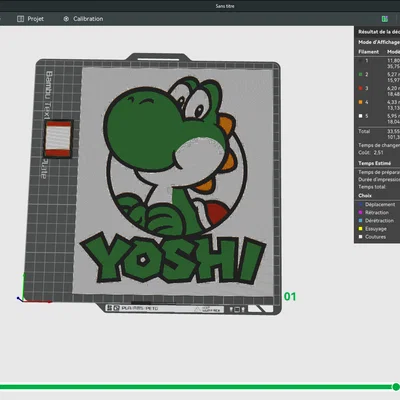Click the filament 3 usage value 6,20
The image size is (400, 400).
coord(393,88)
